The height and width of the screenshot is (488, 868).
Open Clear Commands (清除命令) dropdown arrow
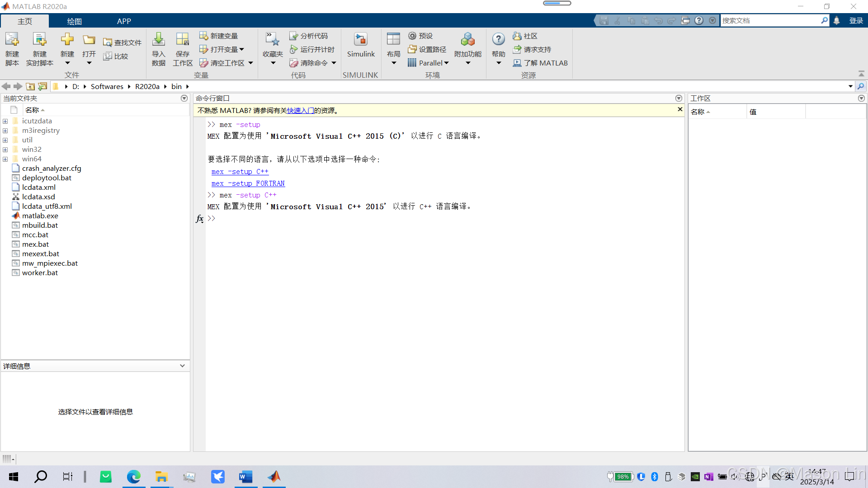click(334, 63)
